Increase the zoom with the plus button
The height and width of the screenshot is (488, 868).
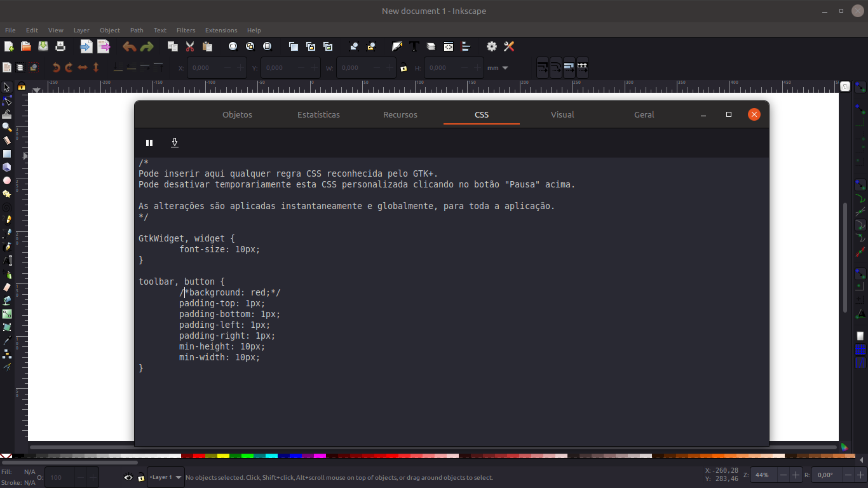tap(796, 475)
